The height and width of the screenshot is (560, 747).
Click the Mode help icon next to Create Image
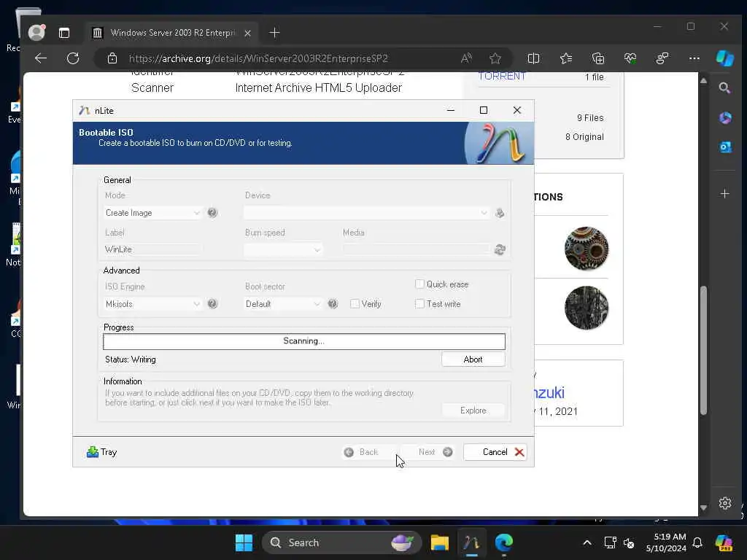[x=212, y=213]
